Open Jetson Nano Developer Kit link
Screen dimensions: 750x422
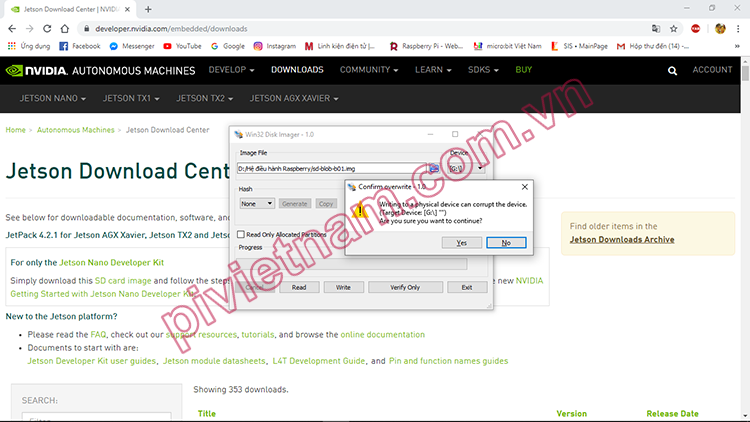pos(111,263)
